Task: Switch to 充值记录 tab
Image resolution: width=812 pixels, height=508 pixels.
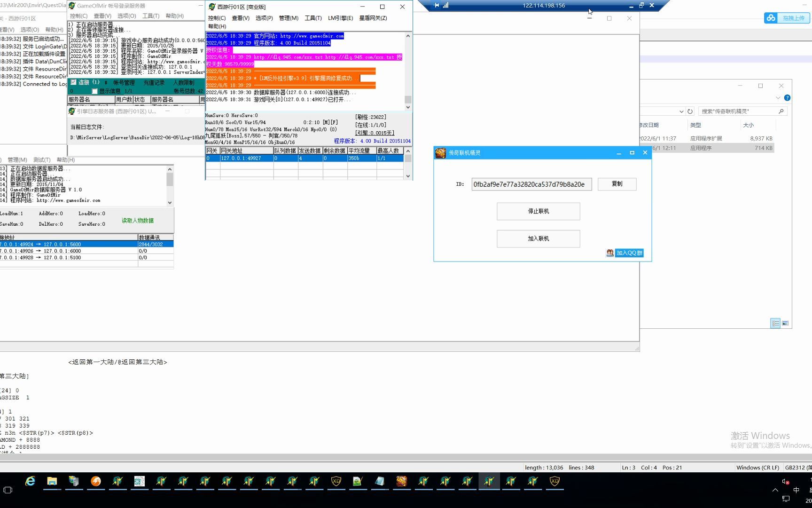Action: point(154,83)
